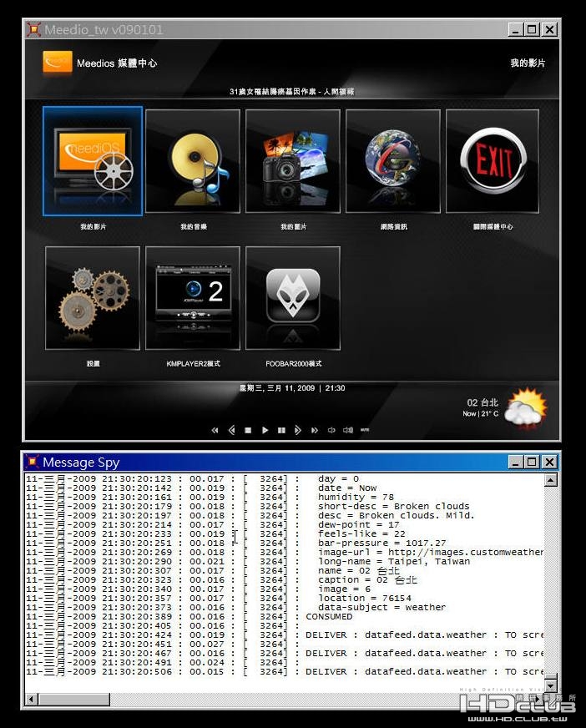Raise volume with the larger speaker icon
586x728 pixels.
[348, 431]
